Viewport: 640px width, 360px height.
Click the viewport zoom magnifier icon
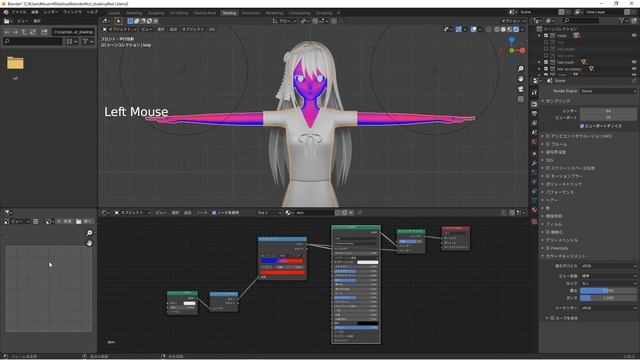520,69
